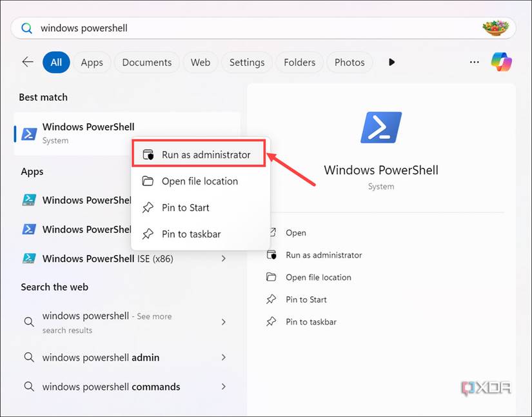Click the Windows PowerShell ISE (x86) app icon
Screen dimensions: 532x417
click(x=29, y=258)
